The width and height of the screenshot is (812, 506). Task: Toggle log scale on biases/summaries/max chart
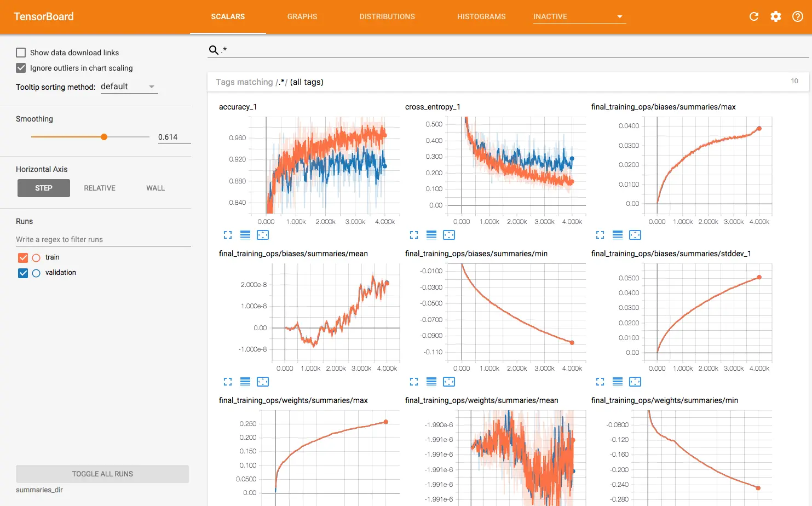[618, 235]
